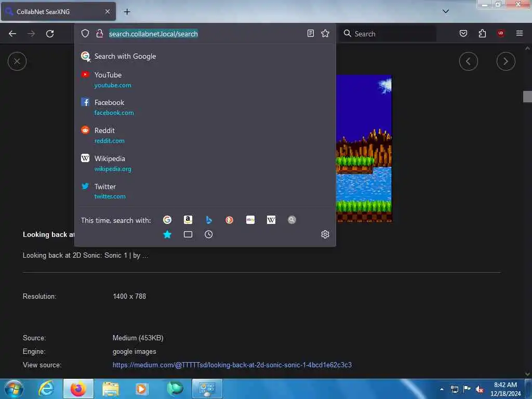Search this time with Google icon
Image resolution: width=532 pixels, height=399 pixels.
[167, 220]
